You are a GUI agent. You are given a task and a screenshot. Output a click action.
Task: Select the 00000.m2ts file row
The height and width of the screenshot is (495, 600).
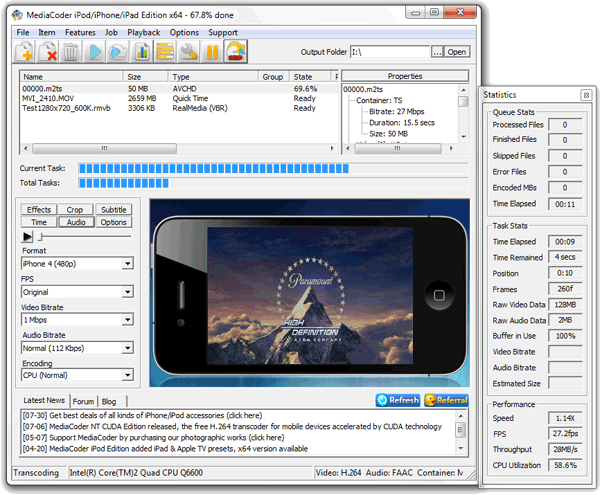[x=179, y=89]
